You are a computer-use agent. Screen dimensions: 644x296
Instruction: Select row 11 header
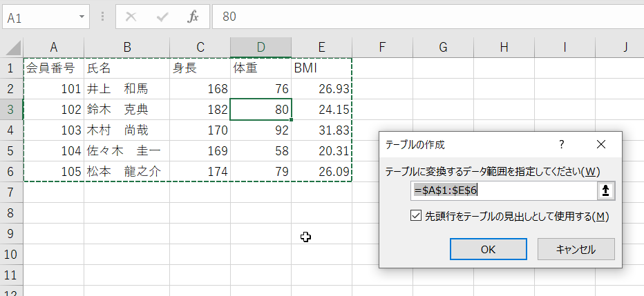12,275
